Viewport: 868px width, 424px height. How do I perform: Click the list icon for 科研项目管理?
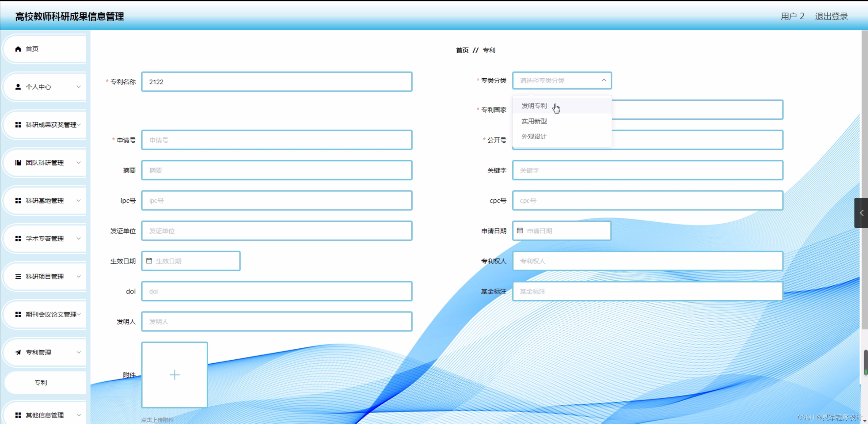pos(18,277)
